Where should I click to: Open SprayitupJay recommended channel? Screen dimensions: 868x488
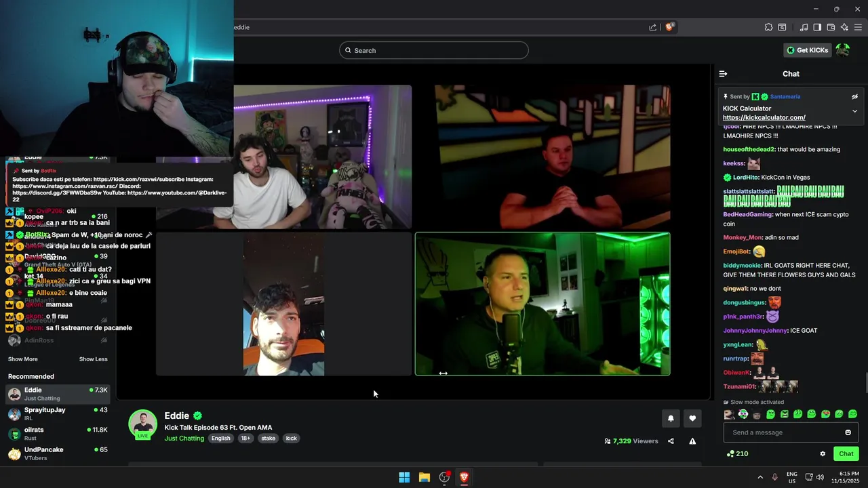pyautogui.click(x=58, y=414)
